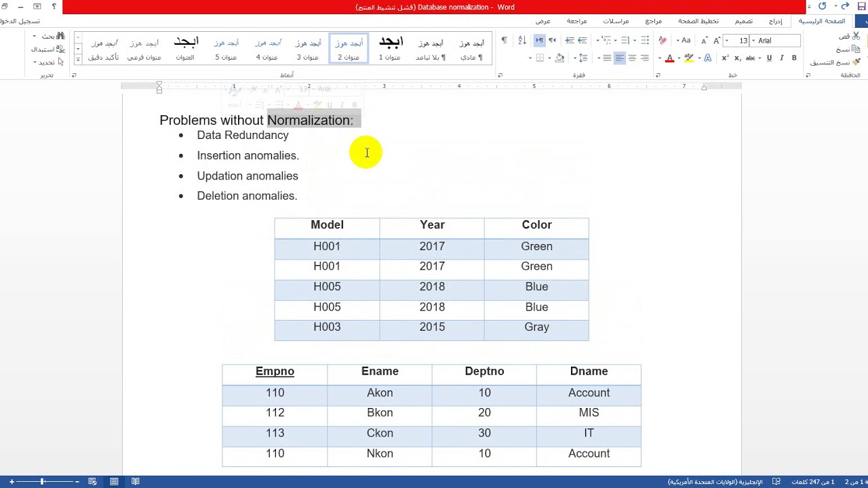Open the View tab (عرض)
Viewport: 868px width, 488px height.
(543, 21)
